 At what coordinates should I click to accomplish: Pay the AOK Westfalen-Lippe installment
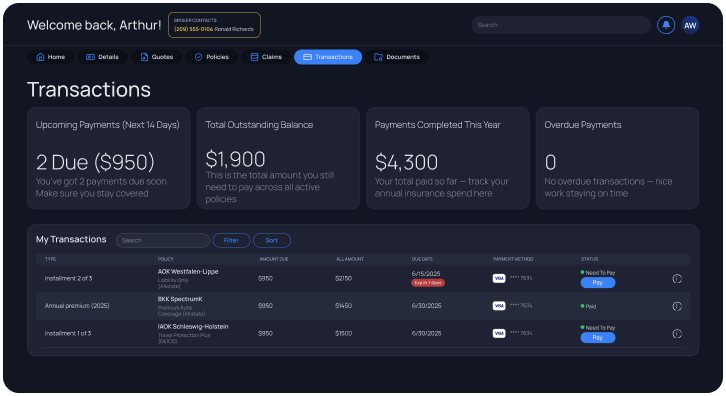(x=598, y=283)
